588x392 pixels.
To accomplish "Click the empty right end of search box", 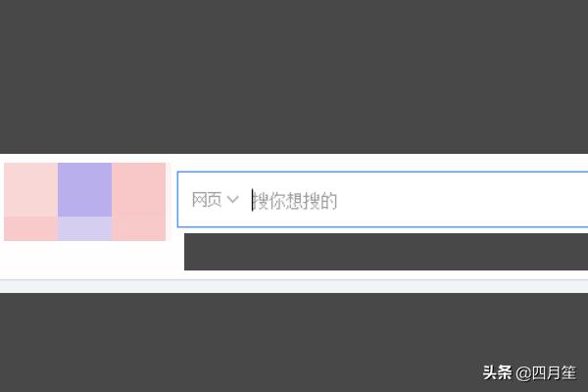I will coord(510,201).
